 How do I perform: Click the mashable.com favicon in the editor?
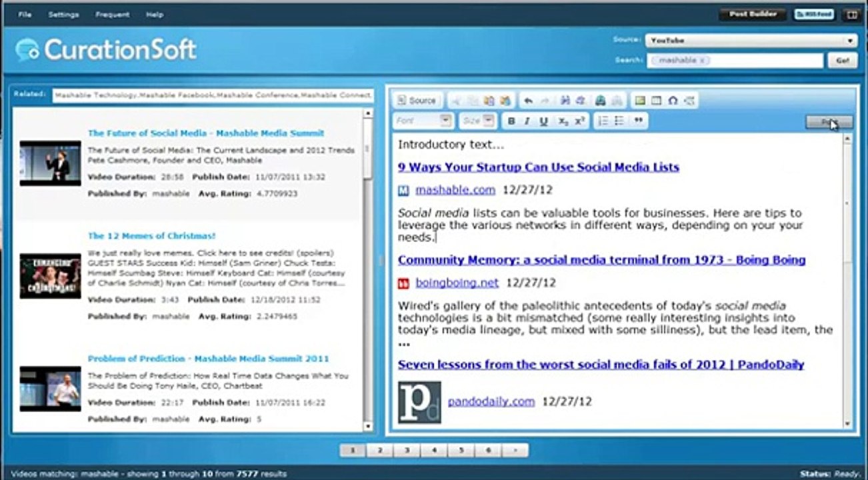click(403, 191)
